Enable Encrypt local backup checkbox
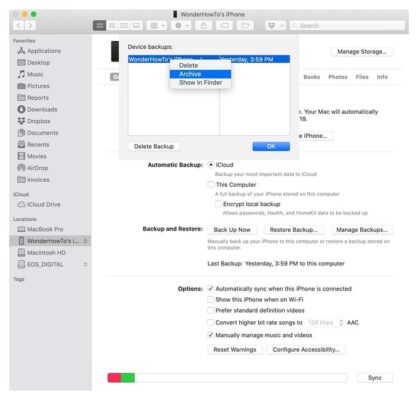The width and height of the screenshot is (418, 400). click(218, 204)
